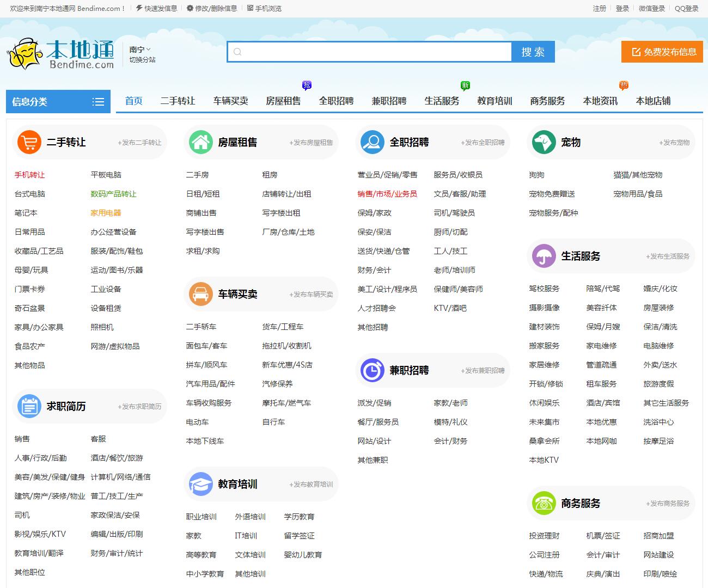708x588 pixels.
Task: Open the 摩托车/燃气车 link
Action: [286, 403]
